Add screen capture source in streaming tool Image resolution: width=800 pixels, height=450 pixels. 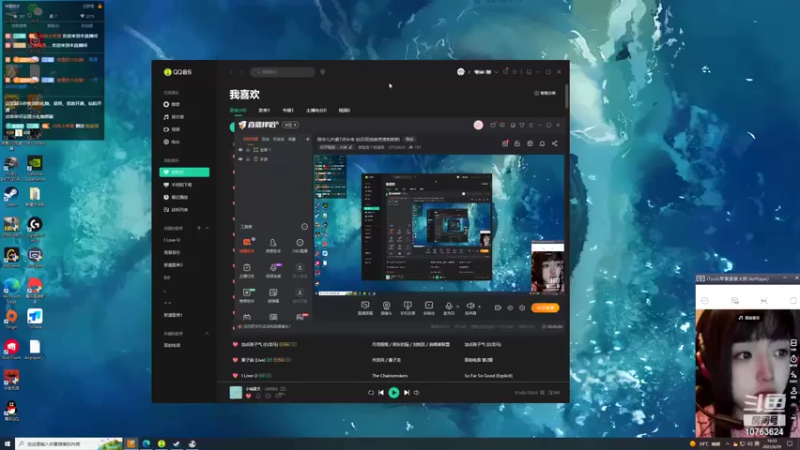pyautogui.click(x=365, y=307)
